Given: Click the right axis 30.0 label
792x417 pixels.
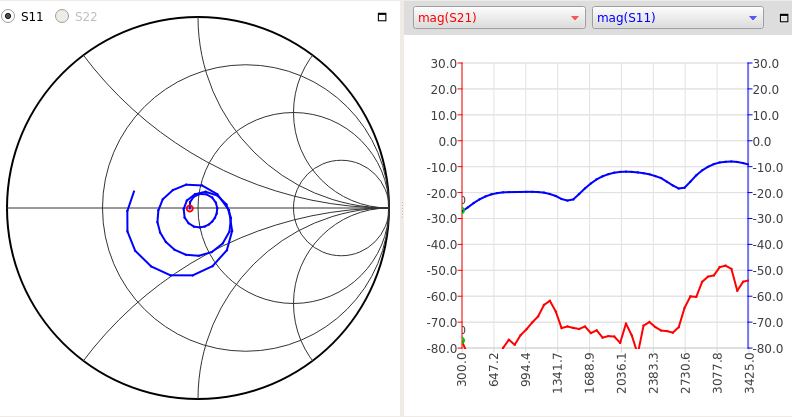Looking at the screenshot, I should coord(766,64).
